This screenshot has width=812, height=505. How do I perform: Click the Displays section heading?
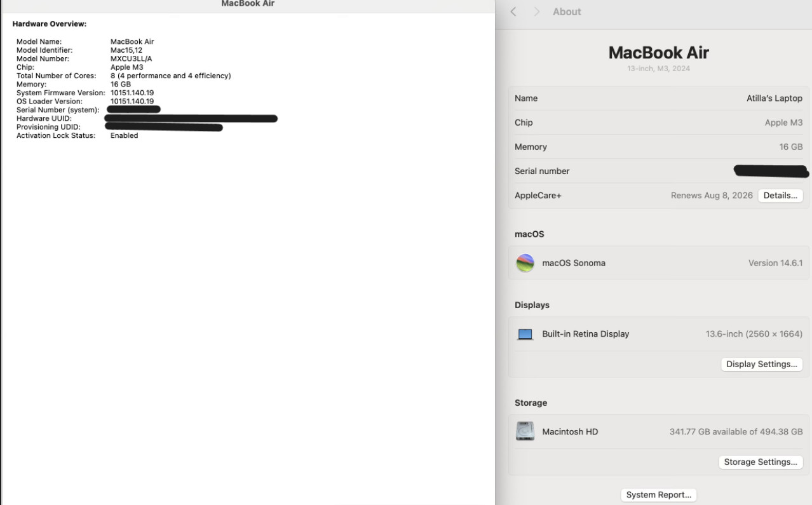point(532,305)
